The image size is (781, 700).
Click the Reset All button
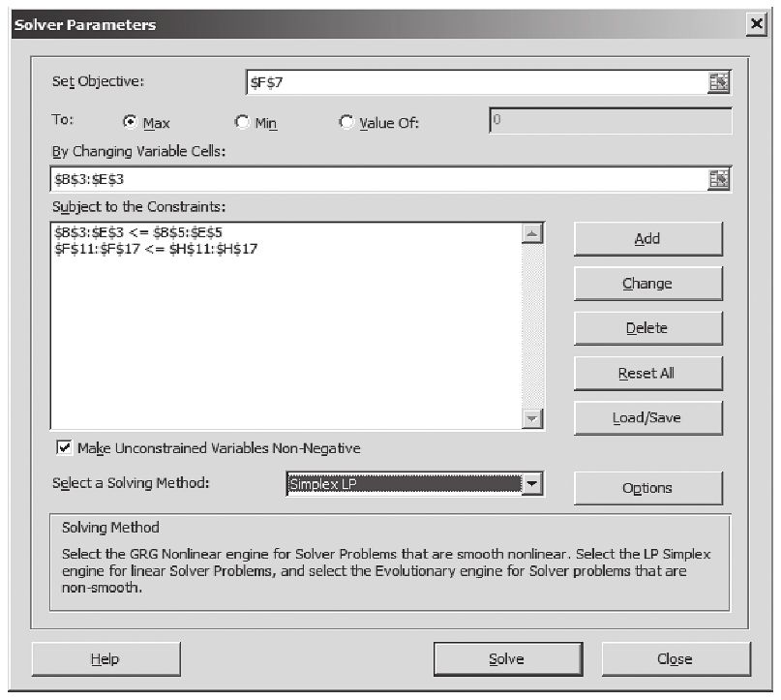click(647, 373)
